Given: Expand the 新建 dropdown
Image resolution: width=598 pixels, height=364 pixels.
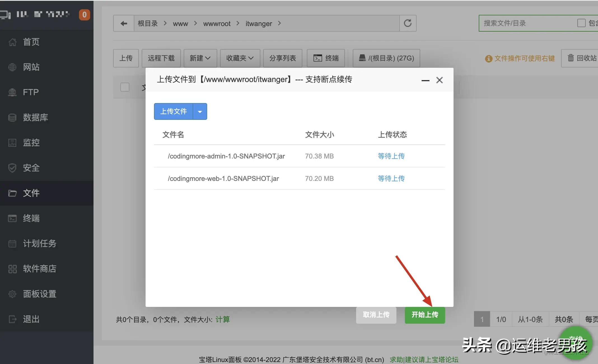Looking at the screenshot, I should click(200, 58).
